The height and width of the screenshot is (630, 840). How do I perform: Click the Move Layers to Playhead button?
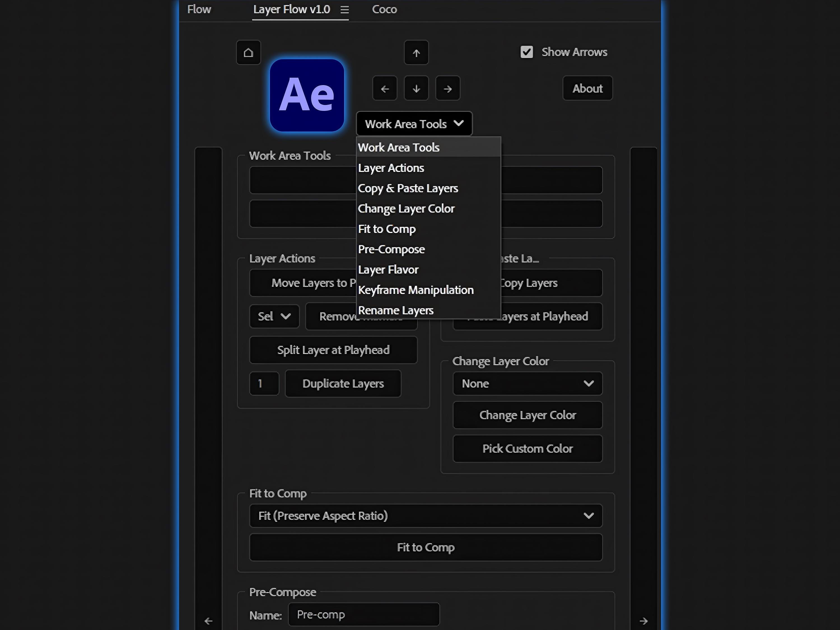[x=303, y=283]
